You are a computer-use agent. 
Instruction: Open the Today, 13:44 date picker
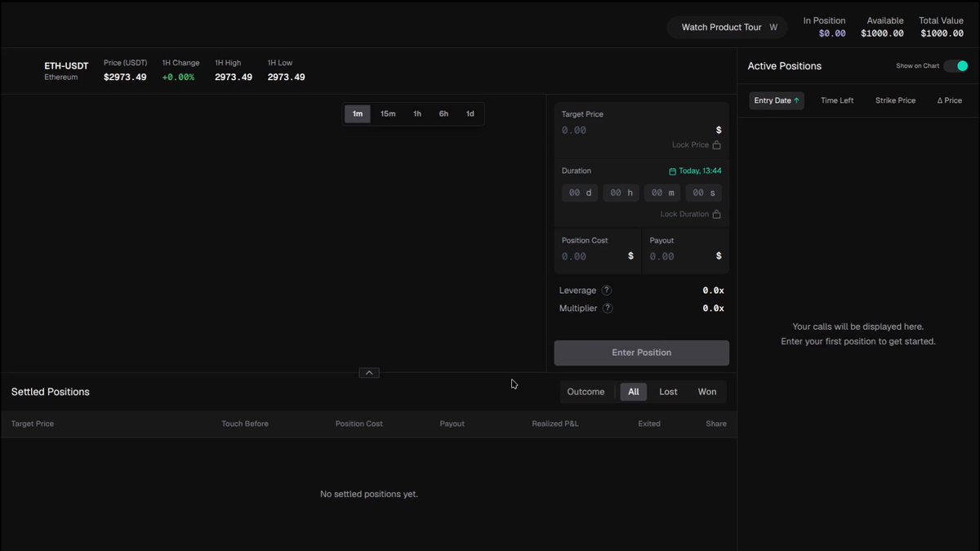coord(695,171)
